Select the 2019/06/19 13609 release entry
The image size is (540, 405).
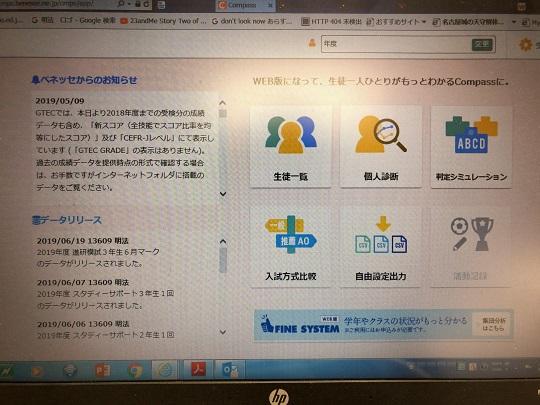(x=83, y=240)
